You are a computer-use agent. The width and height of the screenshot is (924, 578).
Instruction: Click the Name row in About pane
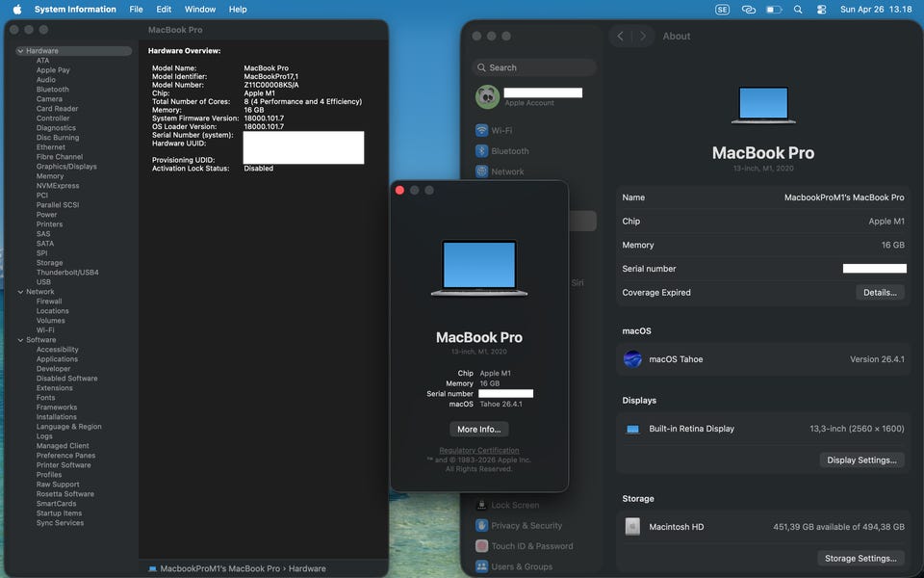(763, 197)
